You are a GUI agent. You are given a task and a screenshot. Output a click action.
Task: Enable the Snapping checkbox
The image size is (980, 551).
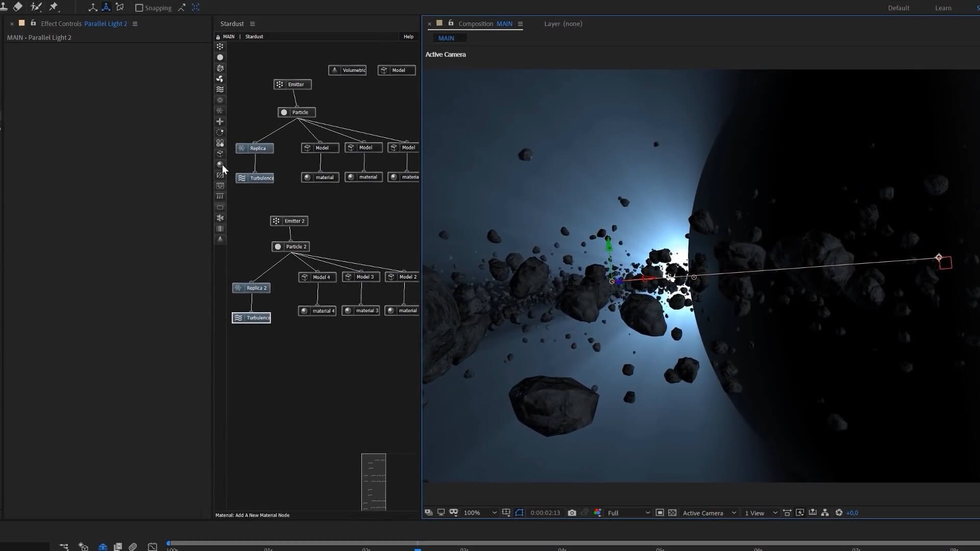click(x=139, y=8)
